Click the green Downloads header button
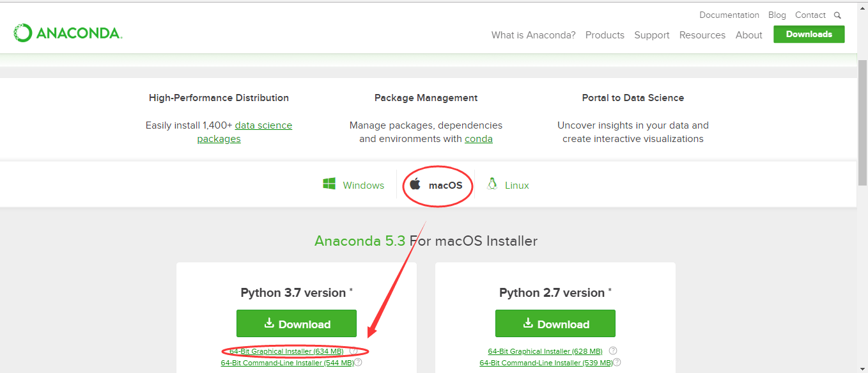The image size is (868, 373). point(809,35)
